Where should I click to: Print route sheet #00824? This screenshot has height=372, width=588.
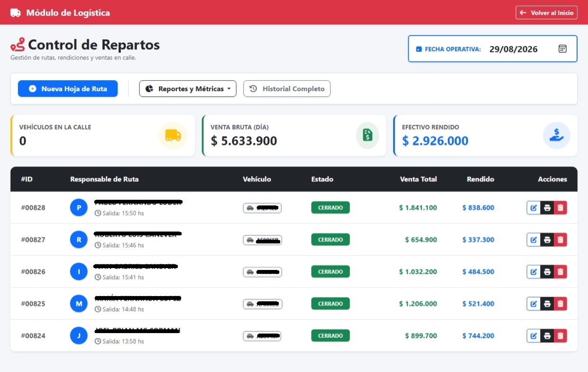pyautogui.click(x=547, y=336)
